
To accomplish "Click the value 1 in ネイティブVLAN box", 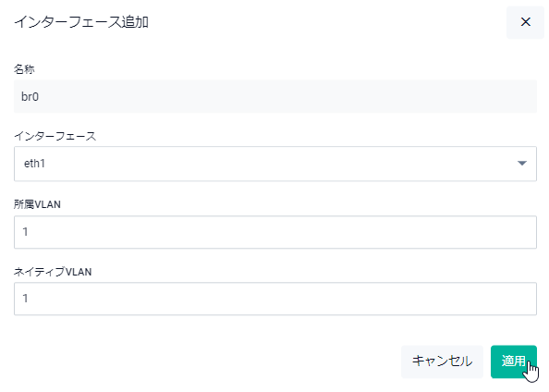I will click(x=25, y=299).
